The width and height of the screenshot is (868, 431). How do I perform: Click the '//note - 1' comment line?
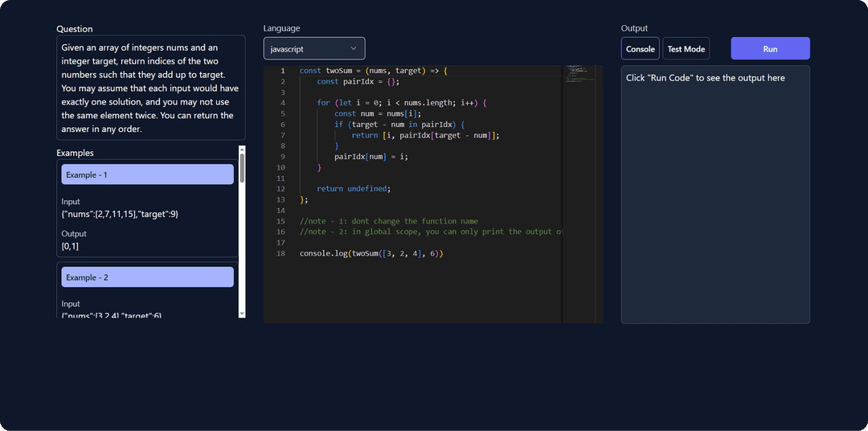click(x=389, y=221)
